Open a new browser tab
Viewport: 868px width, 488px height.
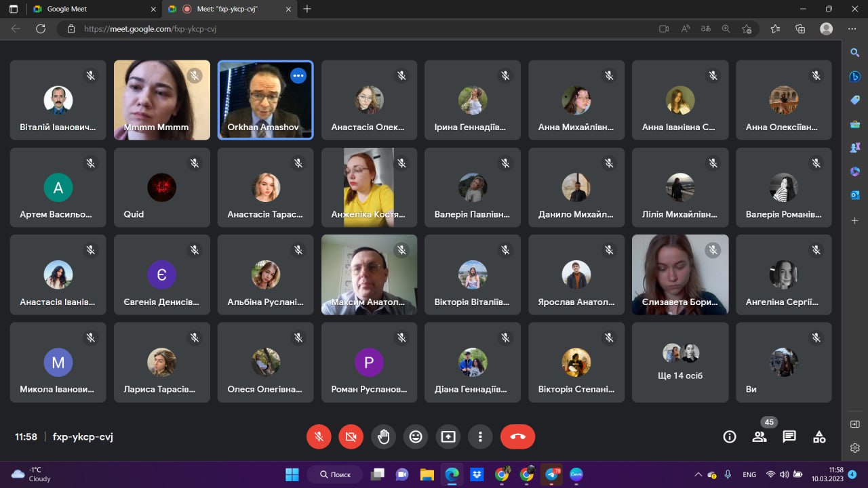click(307, 9)
